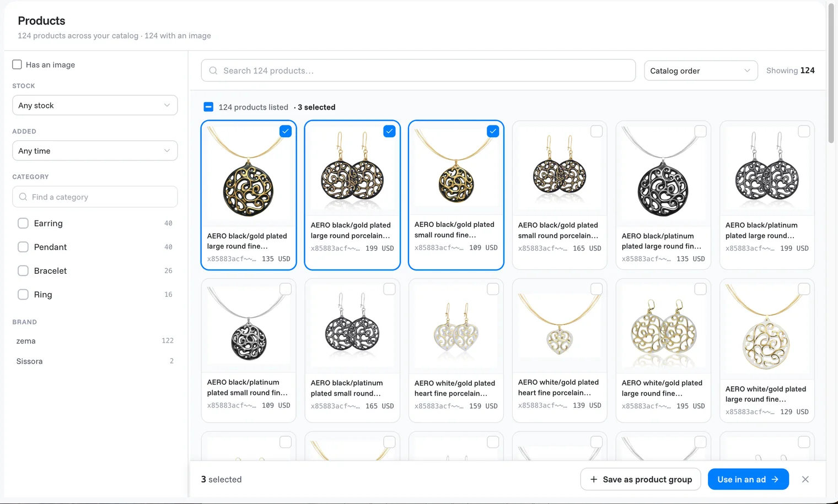
Task: Check the Pendant category checkbox
Action: click(23, 247)
